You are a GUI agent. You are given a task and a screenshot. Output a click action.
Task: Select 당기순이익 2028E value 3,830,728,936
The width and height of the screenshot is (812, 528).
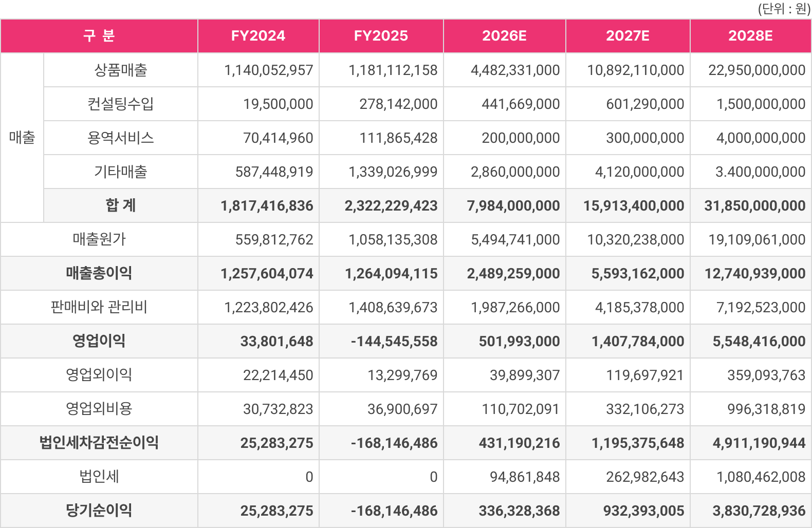[759, 511]
